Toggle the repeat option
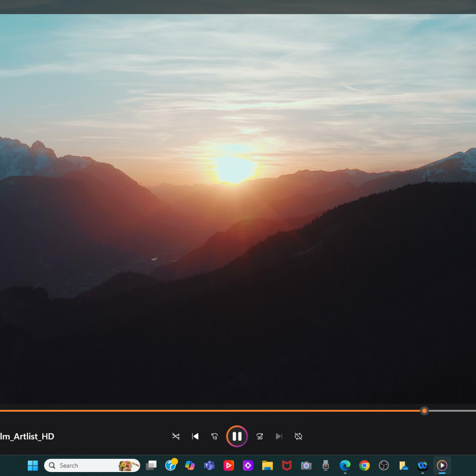476x476 pixels. [298, 436]
